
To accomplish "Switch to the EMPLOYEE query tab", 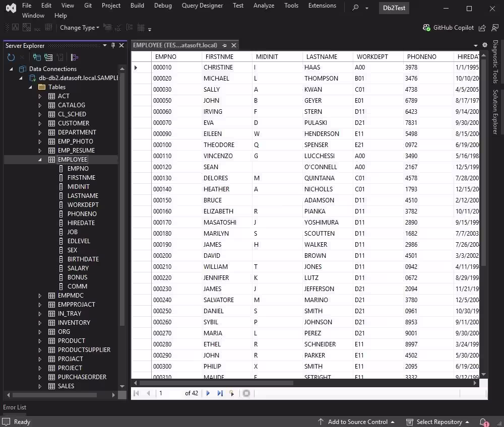I will [x=175, y=45].
